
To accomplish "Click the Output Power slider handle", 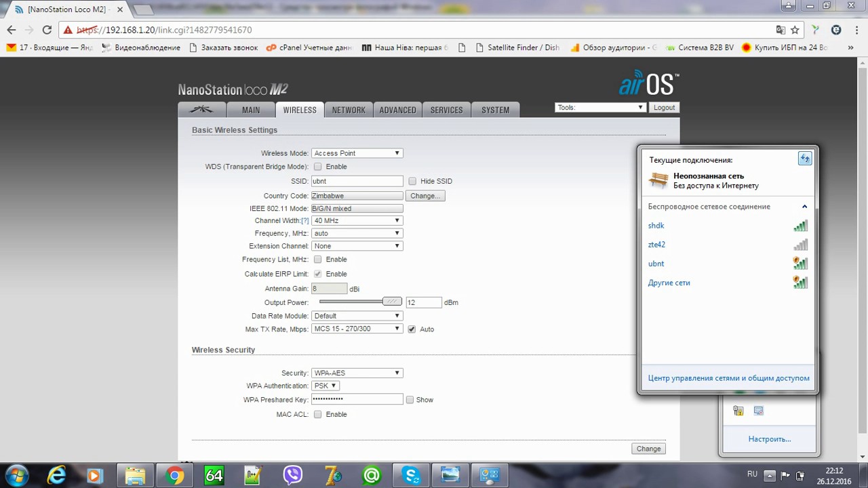I will click(391, 302).
